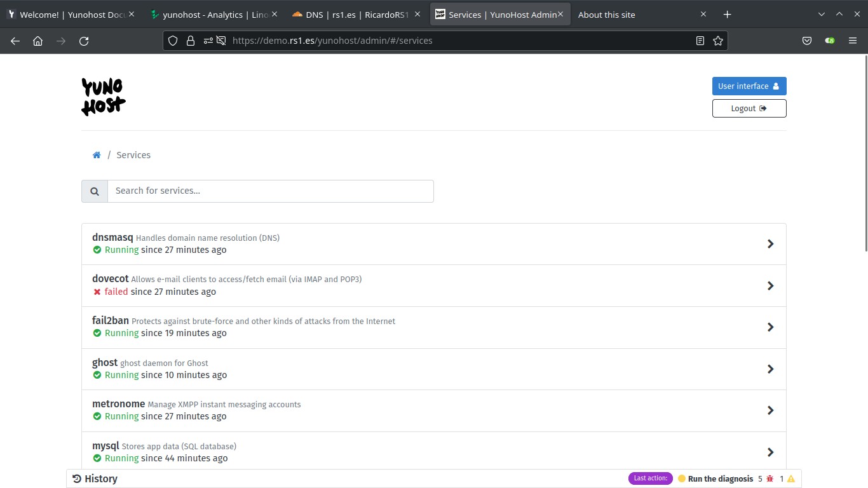Image resolution: width=868 pixels, height=488 pixels.
Task: Click the search magnifier icon
Action: click(95, 191)
